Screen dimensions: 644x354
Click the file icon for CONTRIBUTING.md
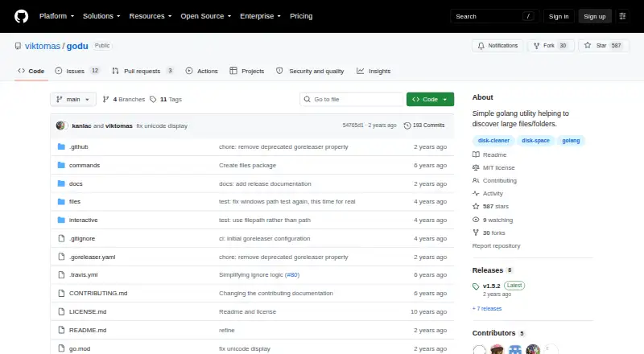click(x=61, y=293)
